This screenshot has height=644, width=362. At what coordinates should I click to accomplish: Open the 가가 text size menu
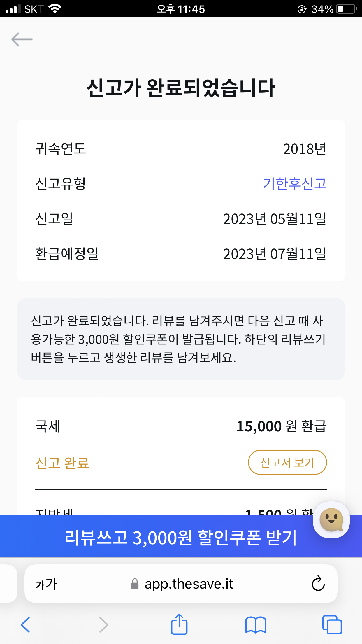point(46,584)
